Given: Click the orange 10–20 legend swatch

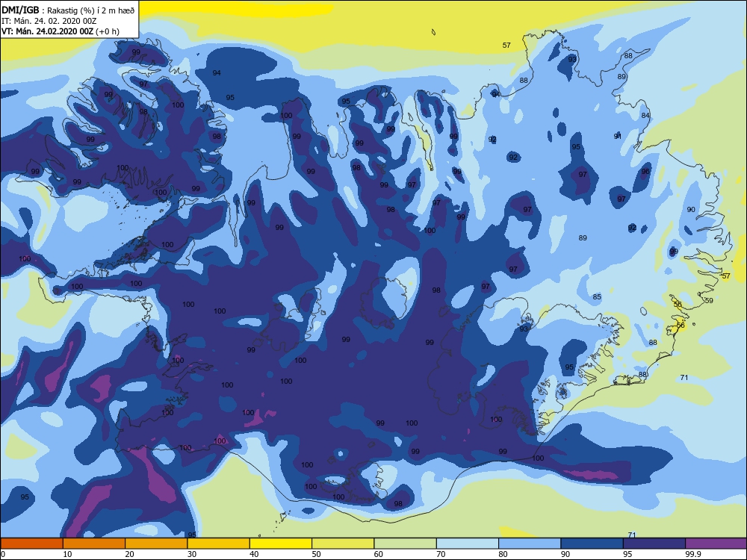Looking at the screenshot, I should (94, 544).
